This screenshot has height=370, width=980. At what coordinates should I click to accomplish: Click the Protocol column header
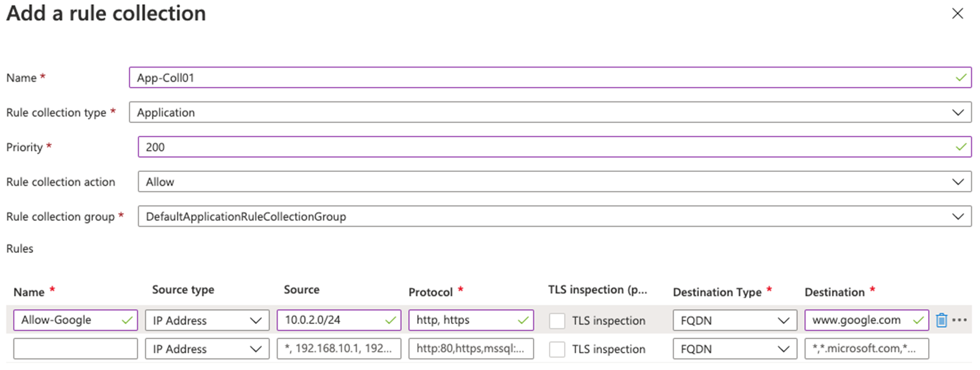[430, 292]
